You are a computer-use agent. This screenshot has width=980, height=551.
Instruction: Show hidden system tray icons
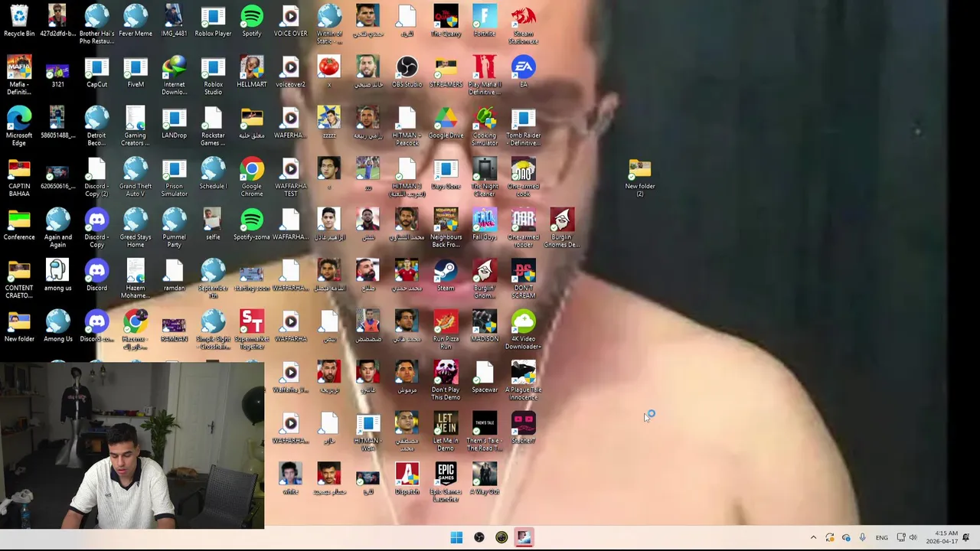coord(813,537)
